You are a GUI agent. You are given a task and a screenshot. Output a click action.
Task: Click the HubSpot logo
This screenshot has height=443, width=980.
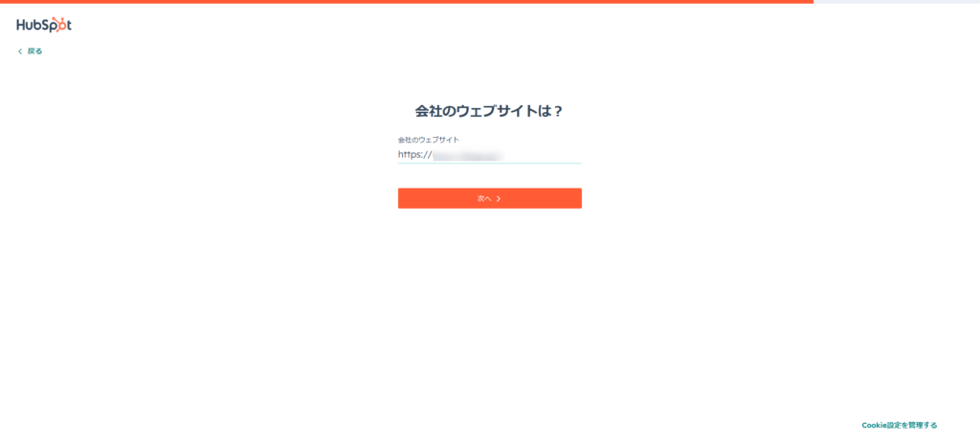tap(44, 25)
